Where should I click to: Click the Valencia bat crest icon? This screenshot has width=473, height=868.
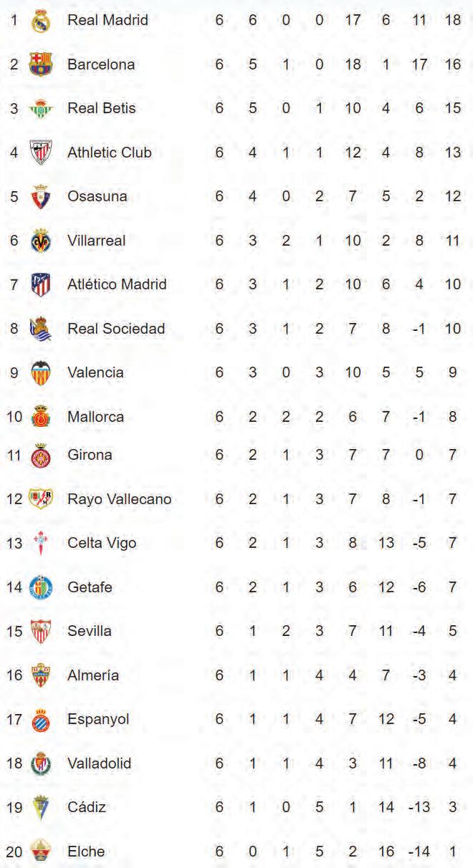40,373
